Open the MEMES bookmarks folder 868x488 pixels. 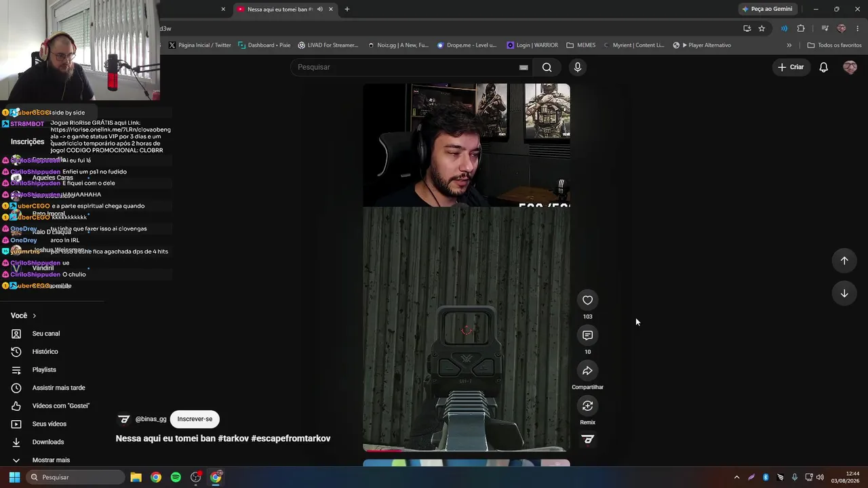pos(580,45)
